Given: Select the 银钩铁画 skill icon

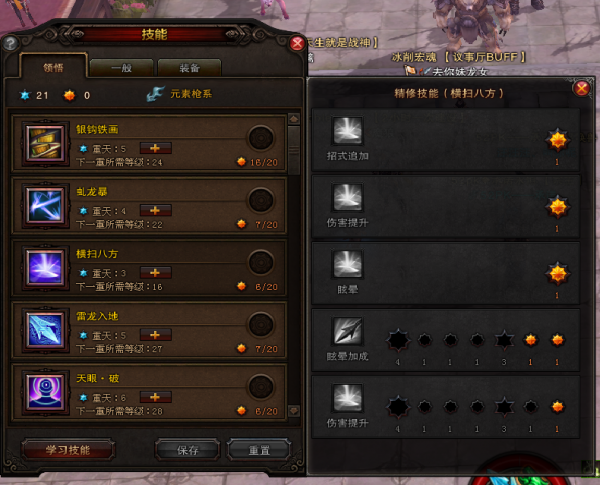Looking at the screenshot, I should point(45,144).
